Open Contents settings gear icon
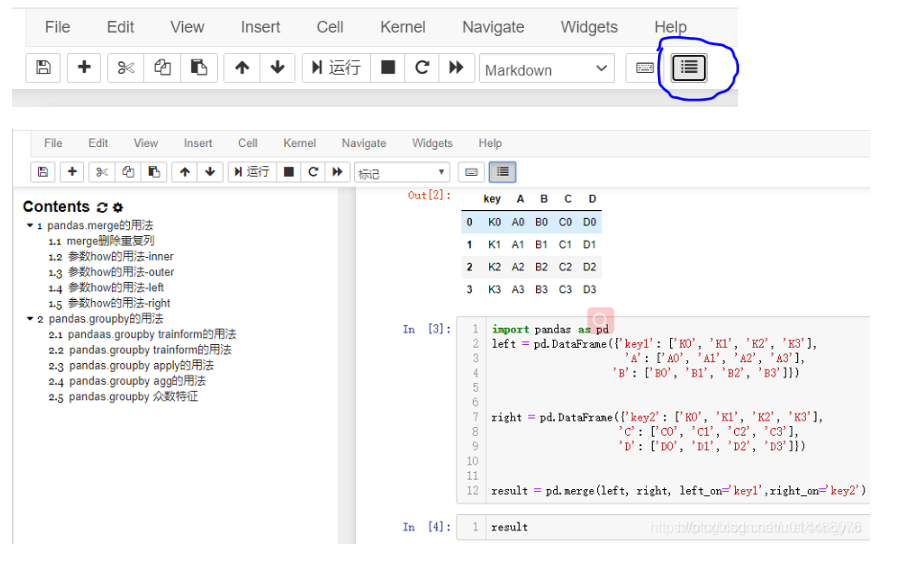This screenshot has width=899, height=570. point(118,208)
